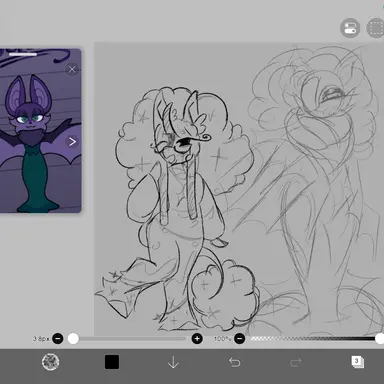Open the layers panel showing 3
The image size is (384, 384).
pyautogui.click(x=357, y=362)
